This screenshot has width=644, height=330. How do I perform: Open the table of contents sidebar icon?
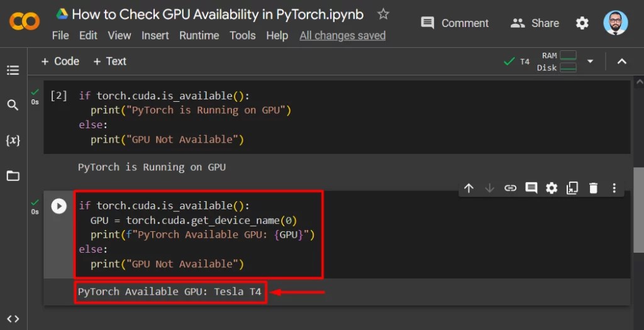tap(13, 70)
